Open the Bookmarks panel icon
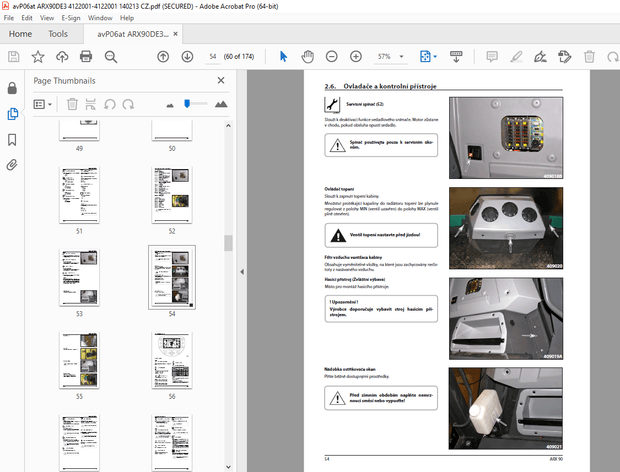This screenshot has height=472, width=620. (x=12, y=140)
